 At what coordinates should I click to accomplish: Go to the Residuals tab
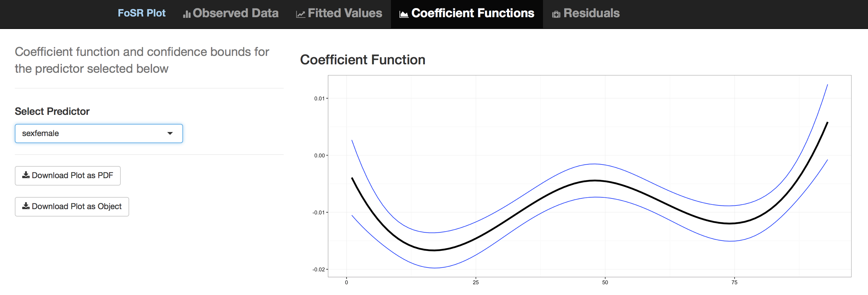click(x=591, y=13)
